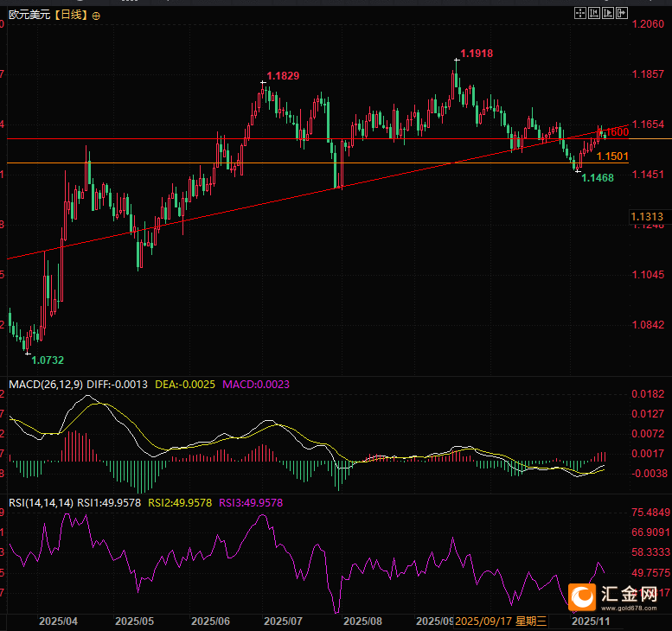Click the crosshair cursor icon in chart toolbar
The height and width of the screenshot is (631, 672).
[579, 13]
